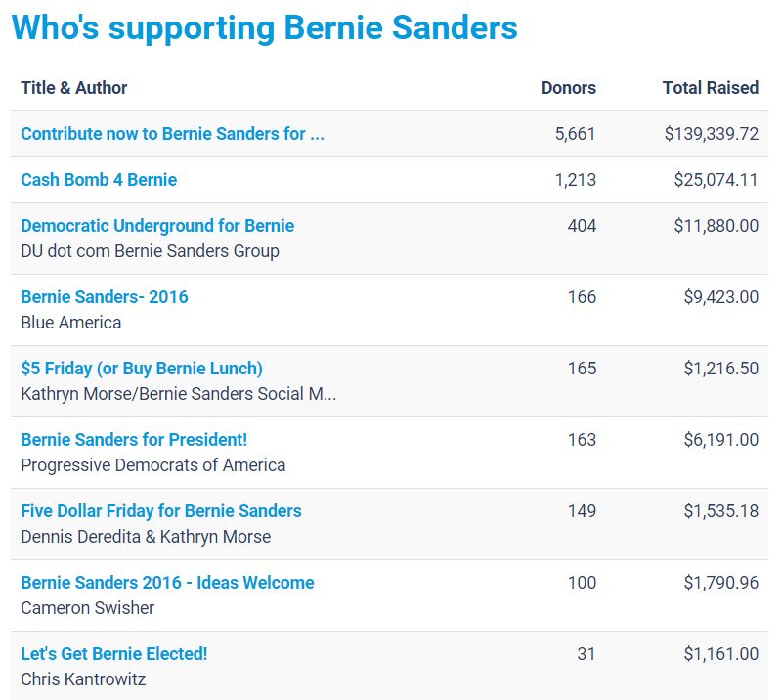Click the 'Let's Get Bernie Elected!' link
Image resolution: width=781 pixels, height=700 pixels.
pos(114,654)
